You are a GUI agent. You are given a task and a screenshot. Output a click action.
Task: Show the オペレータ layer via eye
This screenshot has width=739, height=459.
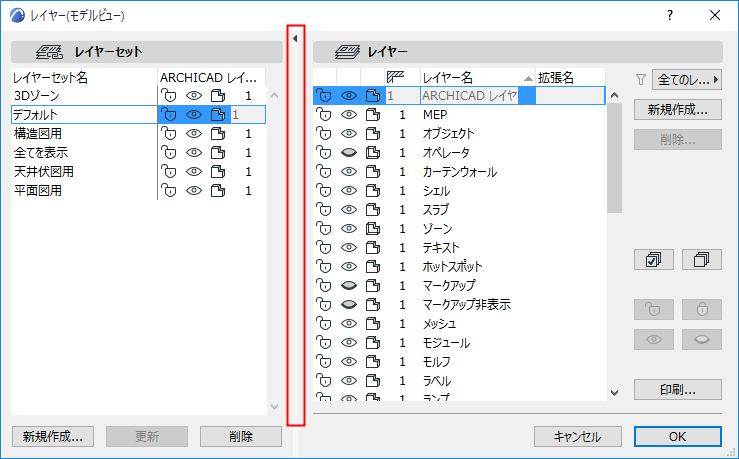349,153
